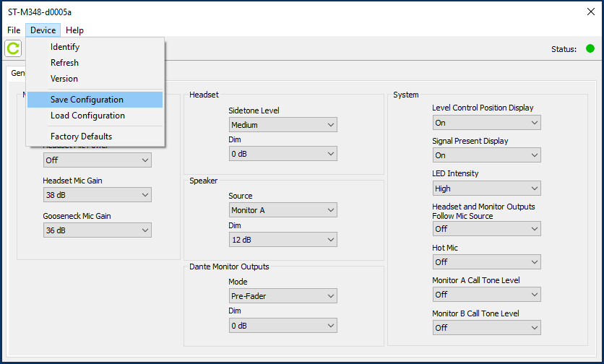Expand Dante Monitor Outputs Mode dropdown
604x364 pixels.
point(282,296)
